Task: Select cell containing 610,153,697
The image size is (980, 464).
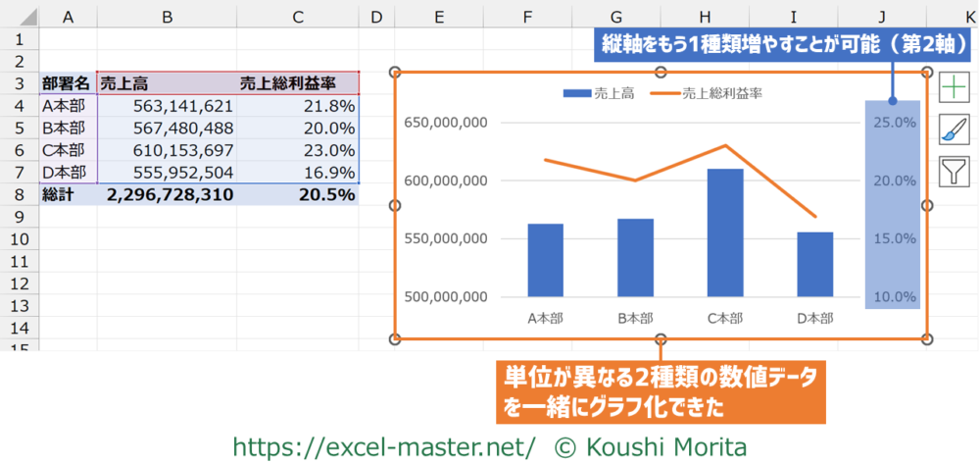Action: click(167, 150)
